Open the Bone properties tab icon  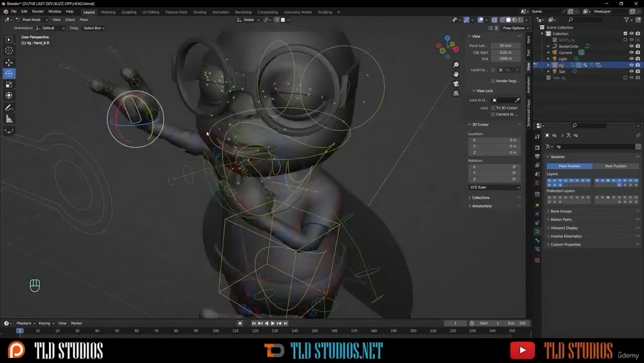[537, 240]
